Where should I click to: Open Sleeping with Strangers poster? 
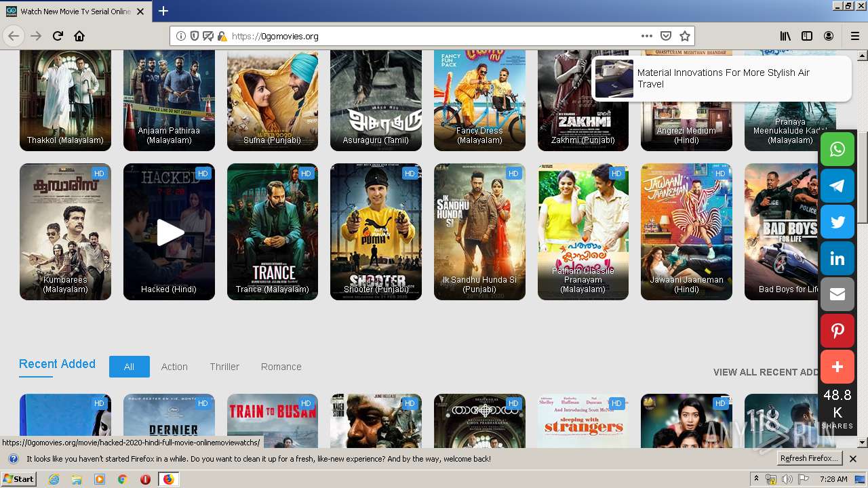[x=583, y=421]
